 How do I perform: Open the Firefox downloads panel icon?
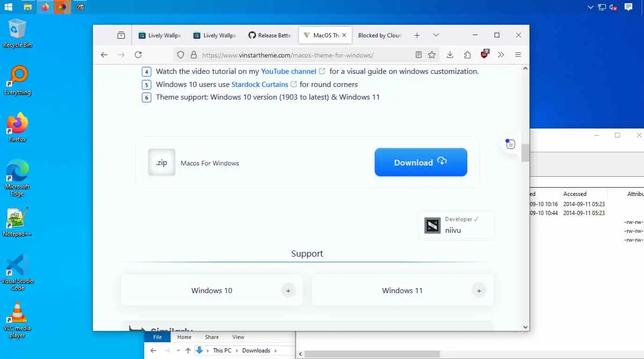(x=450, y=55)
